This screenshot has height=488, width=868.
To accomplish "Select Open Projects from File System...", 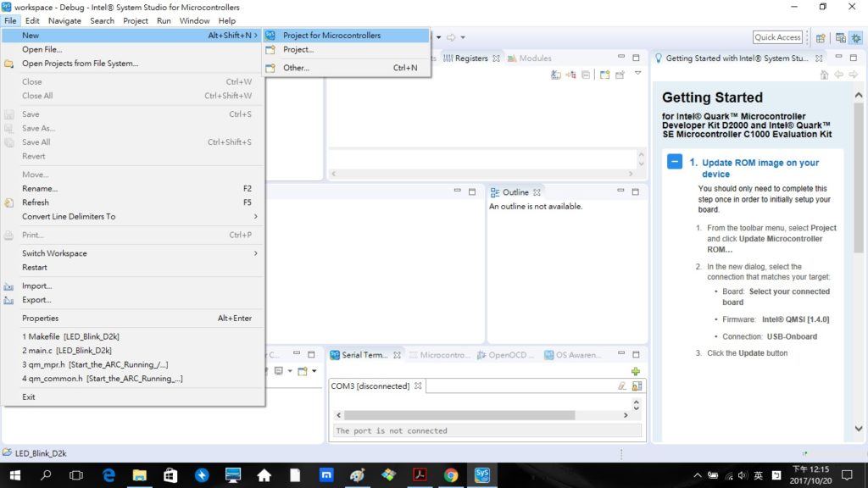I will pos(133,64).
